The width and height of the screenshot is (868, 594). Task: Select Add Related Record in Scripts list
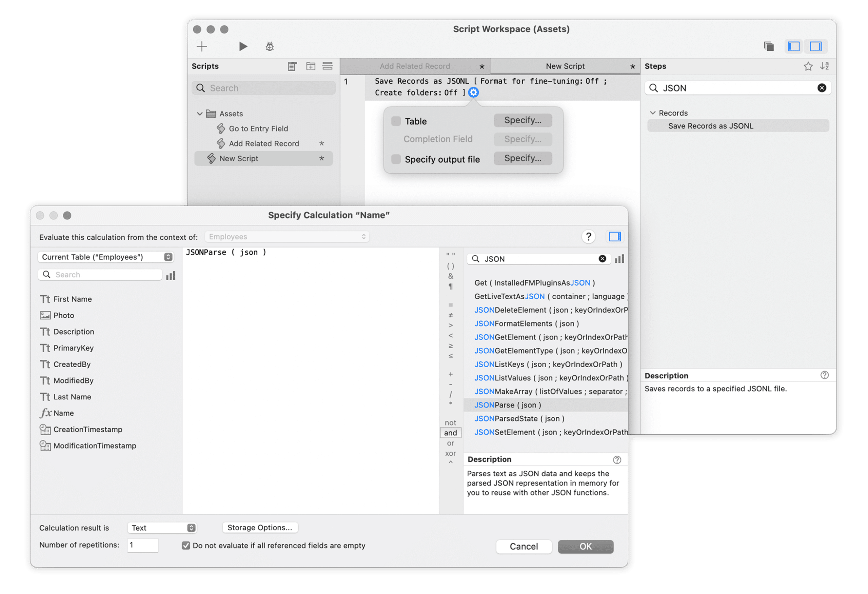coord(264,143)
